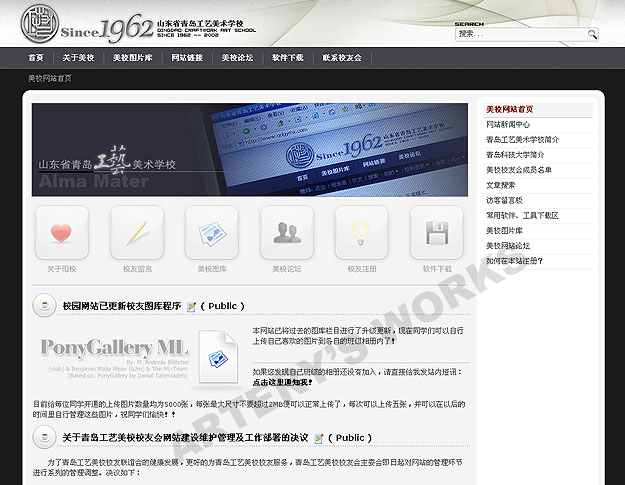The height and width of the screenshot is (485, 625).
Task: Click the edit icon beside 校园网站已更新校友图库程序
Action: pyautogui.click(x=191, y=306)
